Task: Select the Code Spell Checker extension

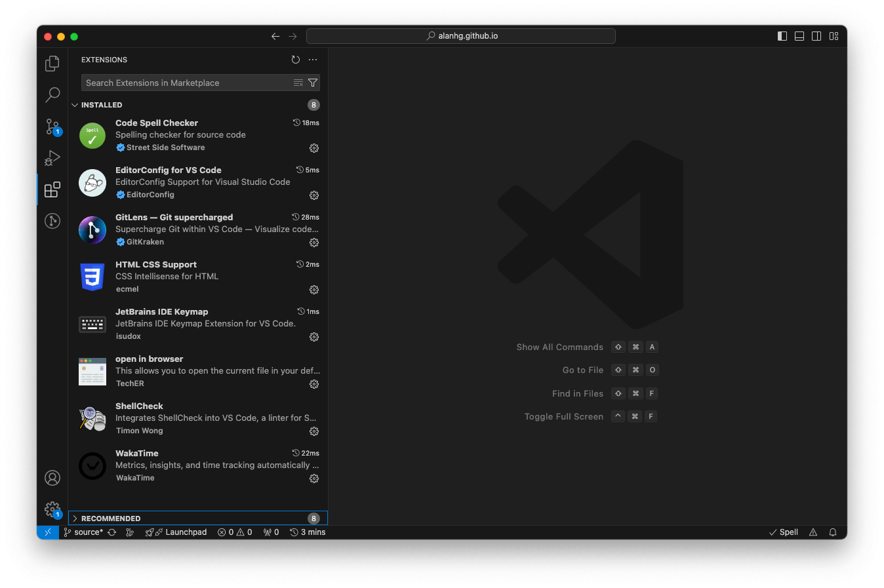Action: click(x=198, y=135)
